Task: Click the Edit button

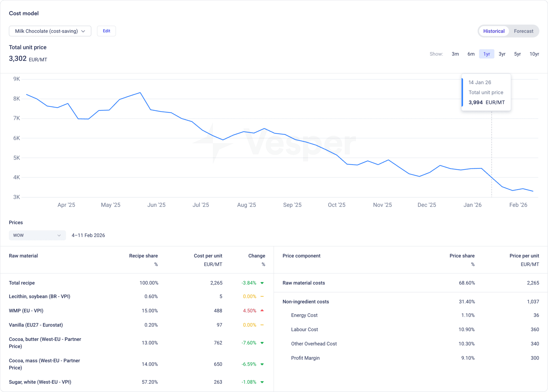Action: (106, 31)
